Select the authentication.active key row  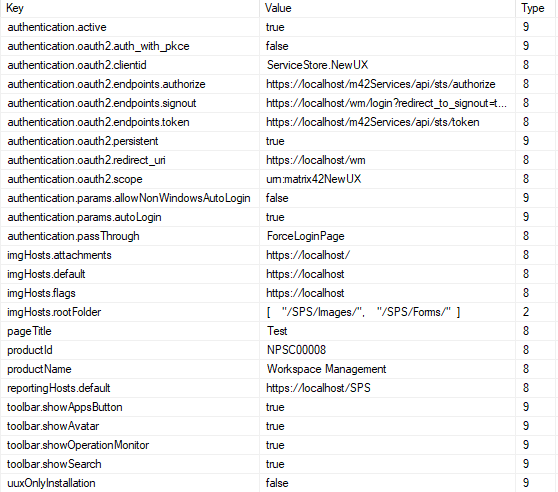point(57,27)
